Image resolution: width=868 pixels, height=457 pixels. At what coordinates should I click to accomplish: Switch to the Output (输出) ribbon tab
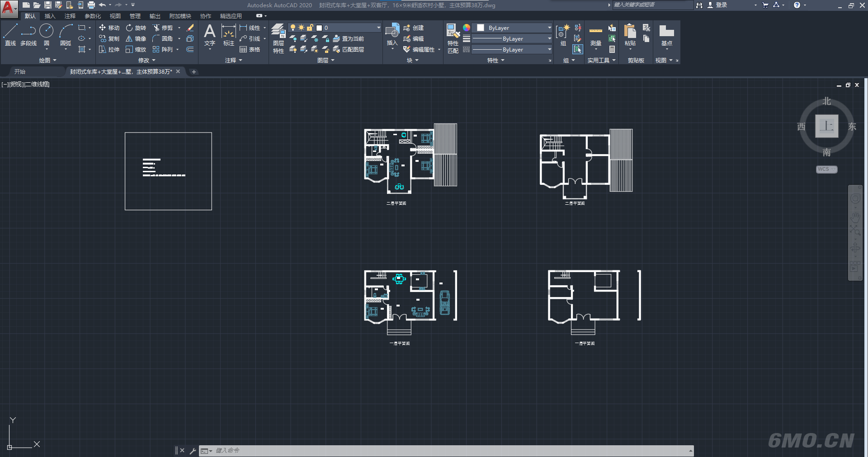[155, 16]
